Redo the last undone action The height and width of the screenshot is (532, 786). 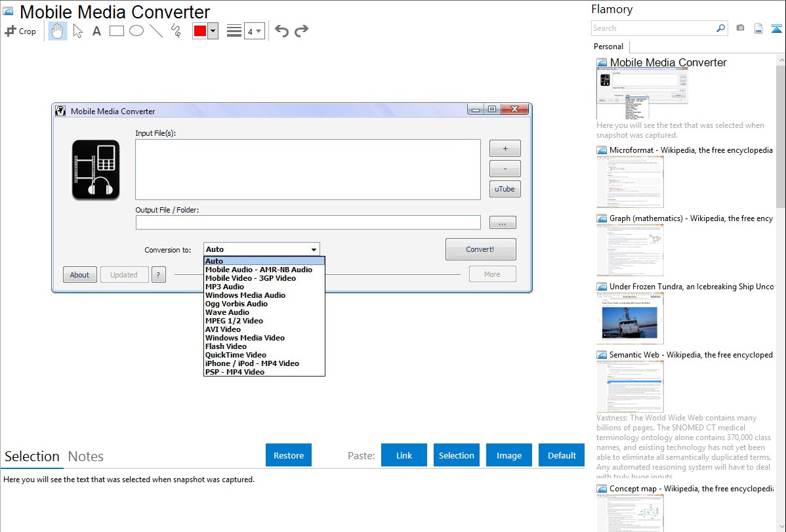pyautogui.click(x=302, y=31)
